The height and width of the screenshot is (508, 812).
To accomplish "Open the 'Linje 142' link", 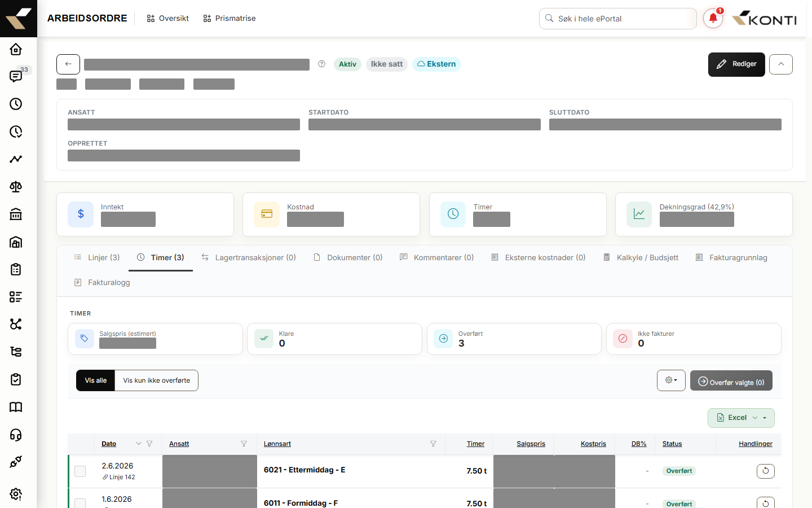I will click(119, 477).
